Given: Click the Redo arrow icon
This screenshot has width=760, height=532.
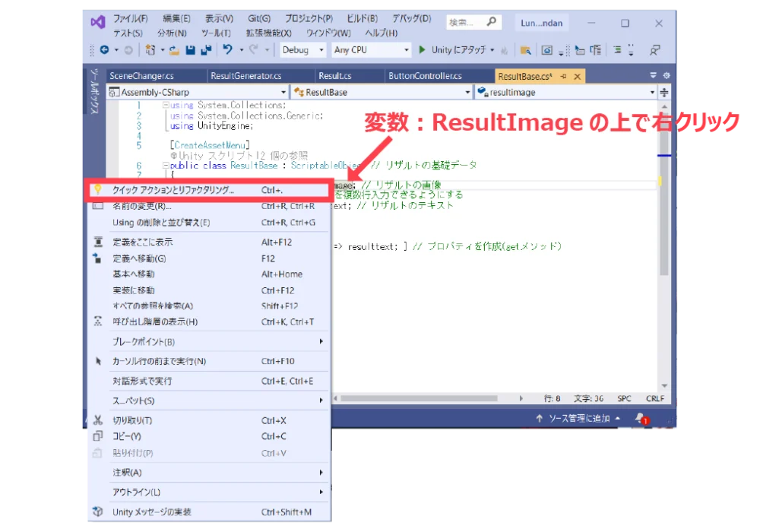Looking at the screenshot, I should click(x=254, y=49).
